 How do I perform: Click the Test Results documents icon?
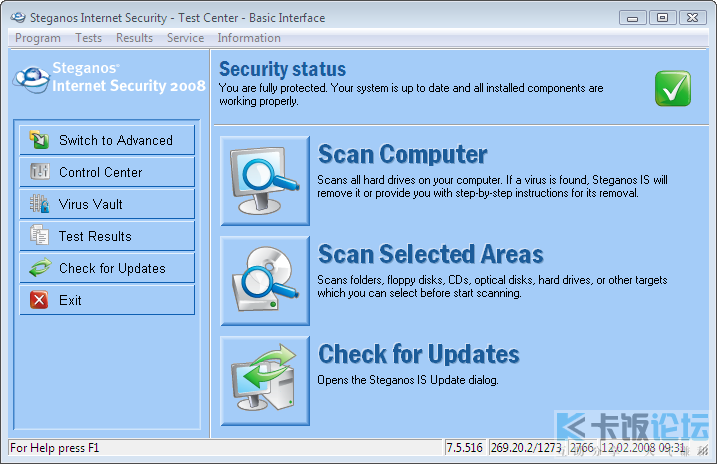click(39, 235)
